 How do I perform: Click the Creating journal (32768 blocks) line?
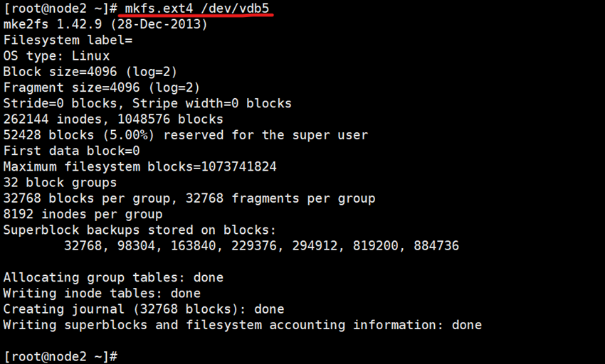[143, 309]
